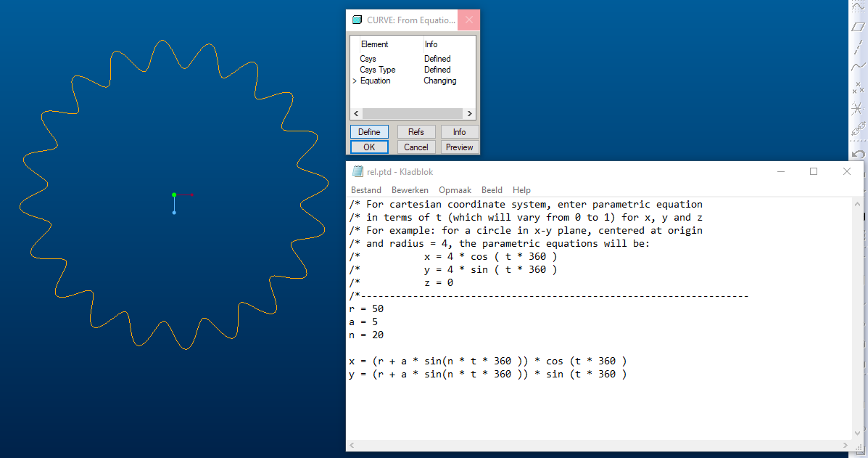Click the Refs button in the CURVE dialog
Image resolution: width=868 pixels, height=458 pixels.
(416, 132)
